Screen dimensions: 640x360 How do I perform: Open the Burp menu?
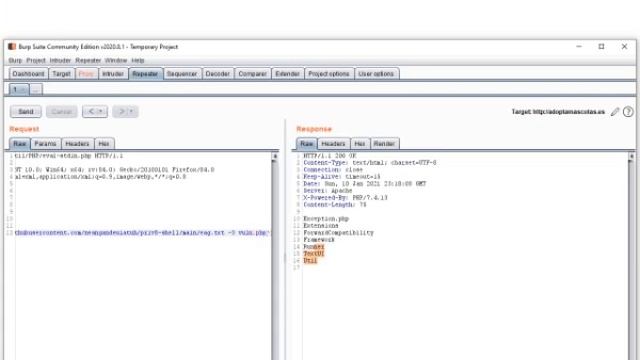click(x=15, y=60)
